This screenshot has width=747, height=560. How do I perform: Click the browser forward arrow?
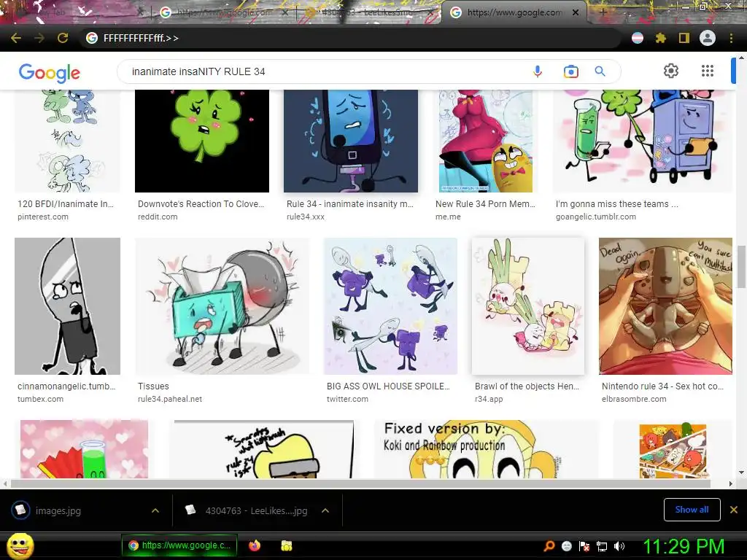pyautogui.click(x=39, y=38)
